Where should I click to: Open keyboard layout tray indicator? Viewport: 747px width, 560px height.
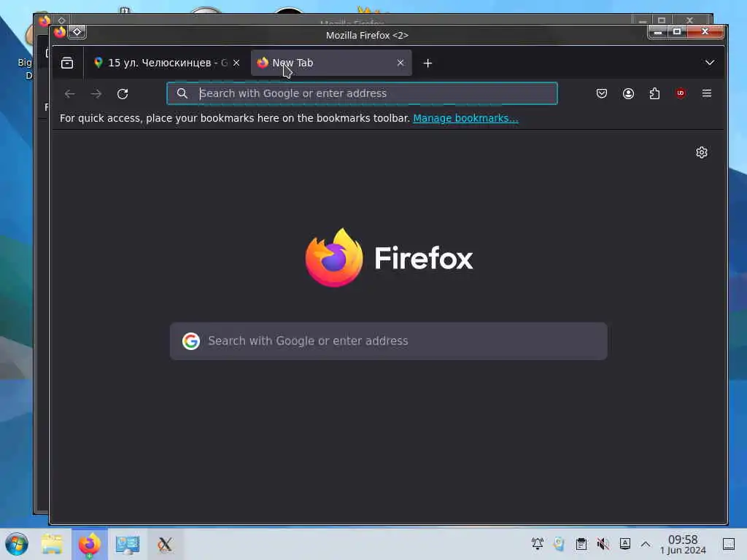(x=625, y=543)
